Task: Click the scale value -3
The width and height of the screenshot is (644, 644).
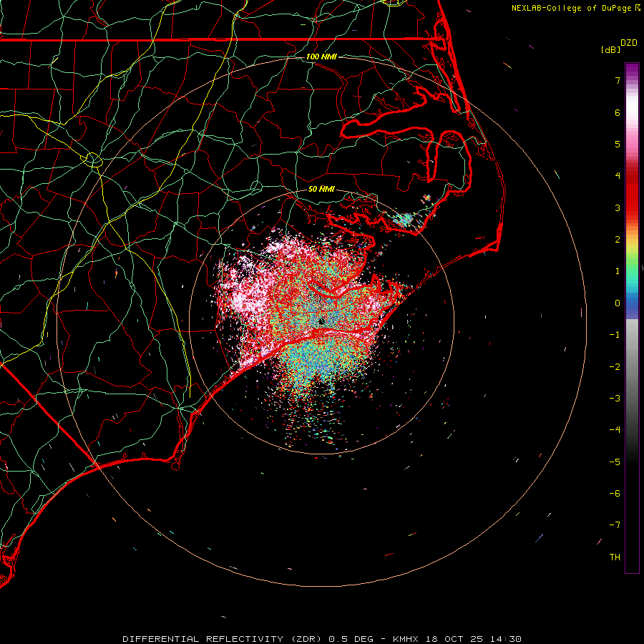Action: pos(615,399)
